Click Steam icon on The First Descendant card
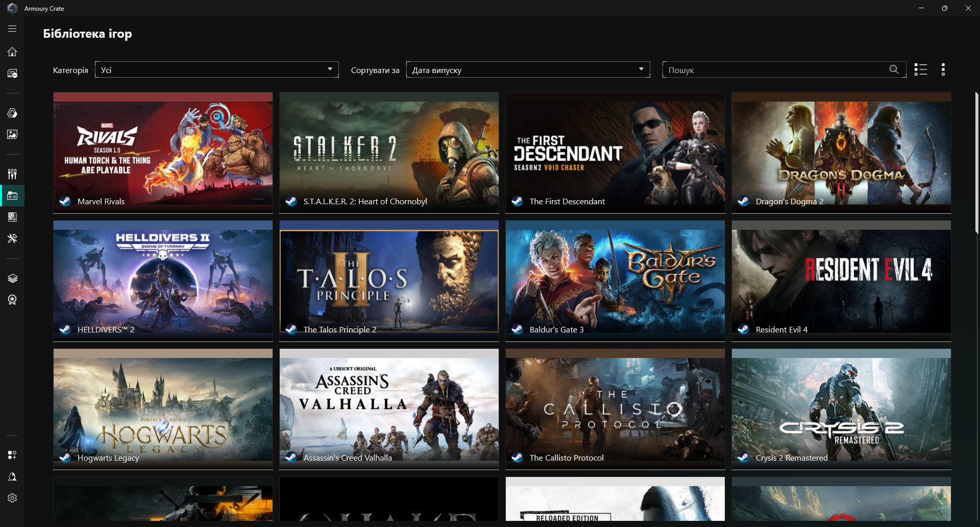 click(x=517, y=201)
